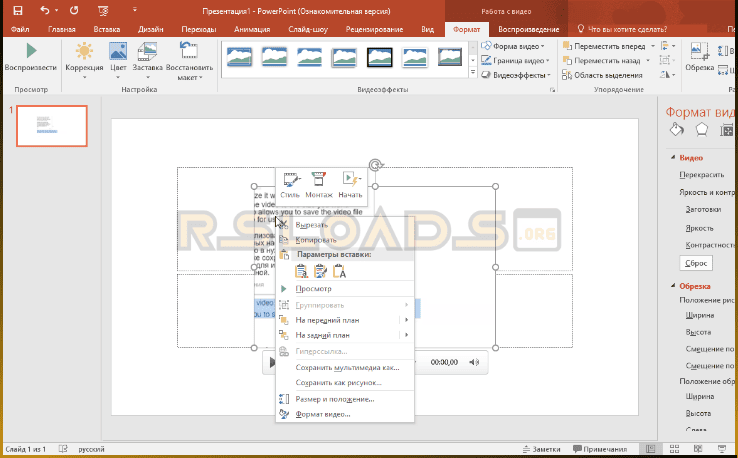Screen dimensions: 738x458
Task: Undo the last action
Action: [x=45, y=10]
